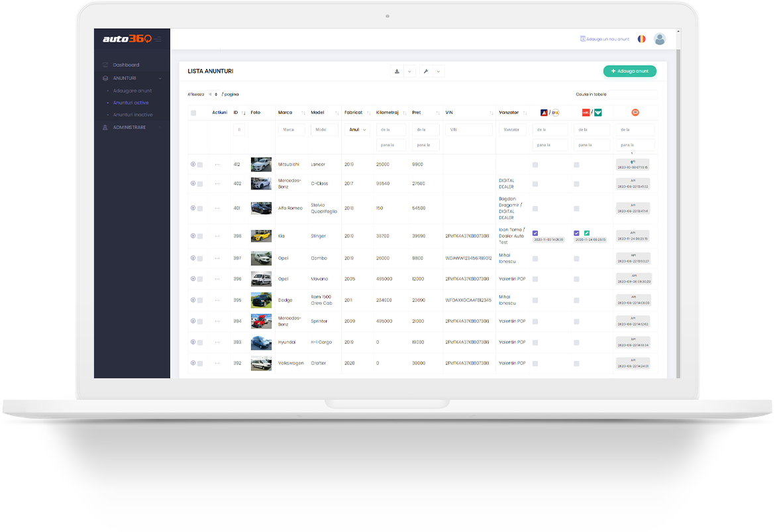This screenshot has height=532, width=775.
Task: Toggle the sidebar hamburger menu icon
Action: point(158,39)
